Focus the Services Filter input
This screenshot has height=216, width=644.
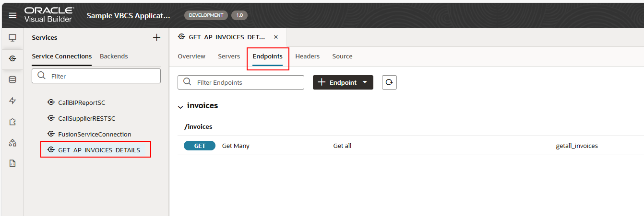pos(96,76)
